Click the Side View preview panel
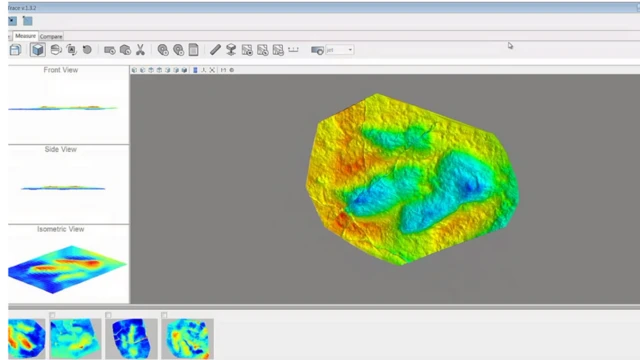This screenshot has width=640, height=360. (69, 184)
